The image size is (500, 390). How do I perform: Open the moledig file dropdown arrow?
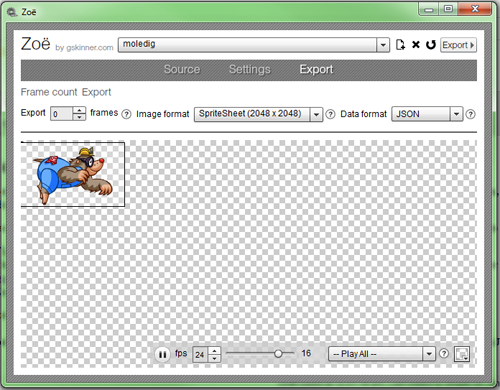pyautogui.click(x=383, y=45)
